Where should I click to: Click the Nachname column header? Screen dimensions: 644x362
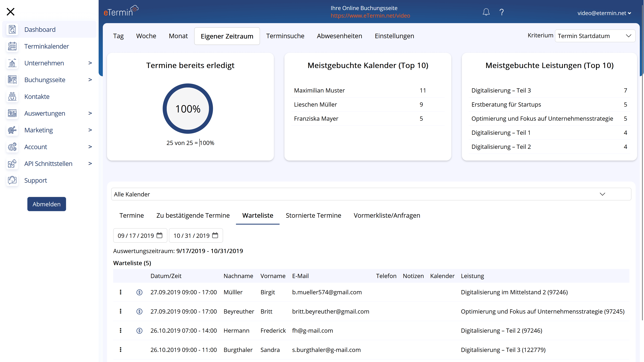(238, 276)
